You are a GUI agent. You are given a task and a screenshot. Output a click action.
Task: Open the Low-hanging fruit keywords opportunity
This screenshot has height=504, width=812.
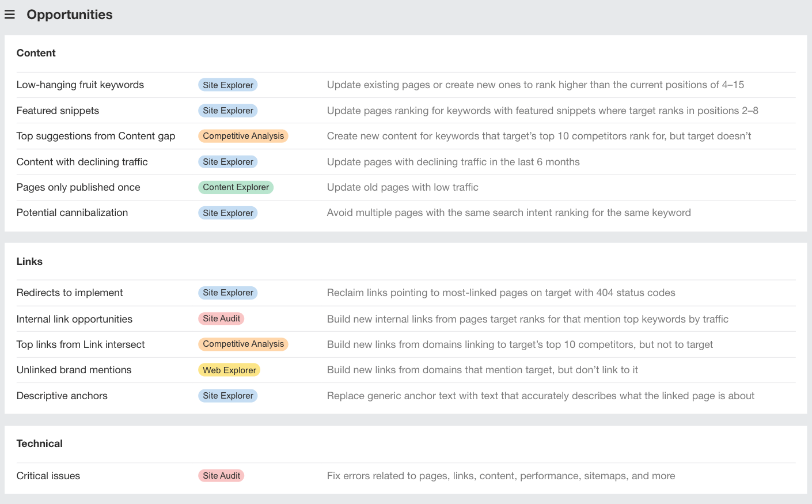[x=79, y=85]
